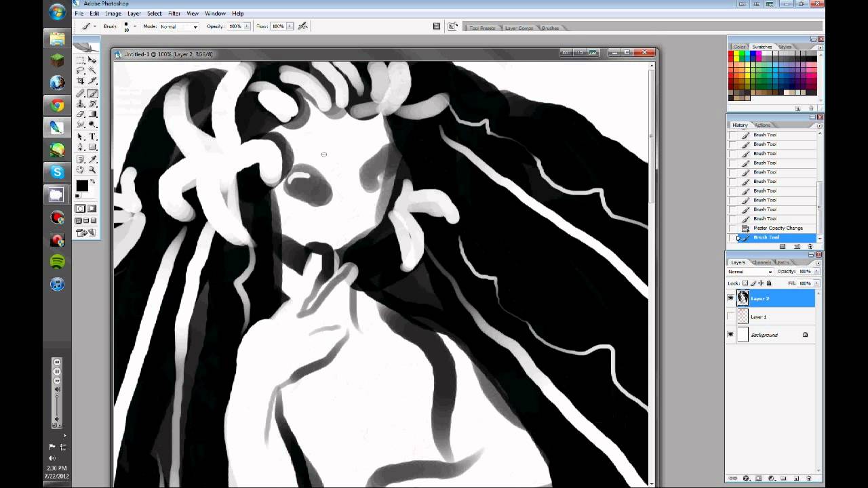
Task: Open Flow slider arrow in options bar
Action: [x=290, y=26]
